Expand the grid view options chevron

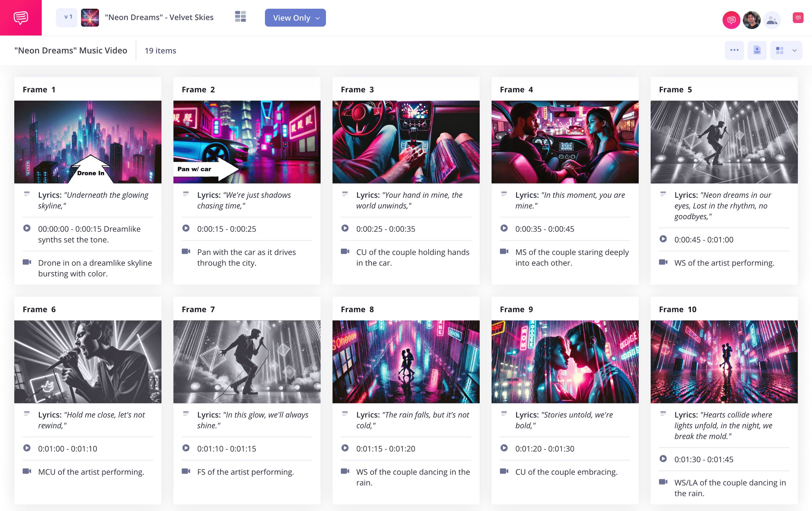click(x=795, y=50)
